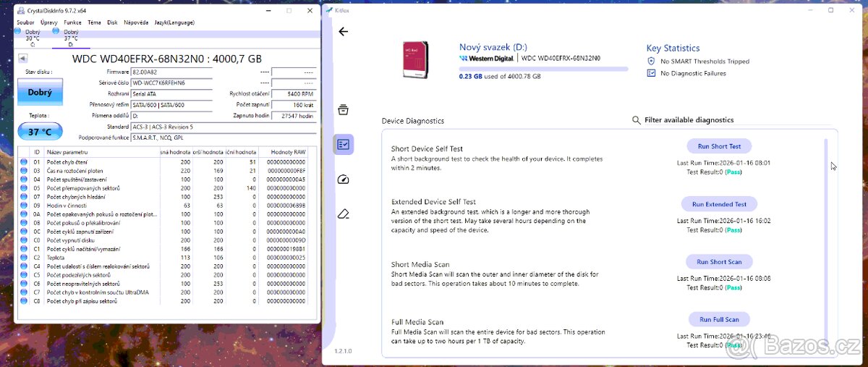Click the back arrow in Kitfox
Viewport: 868px width, 367px height.
(x=343, y=32)
